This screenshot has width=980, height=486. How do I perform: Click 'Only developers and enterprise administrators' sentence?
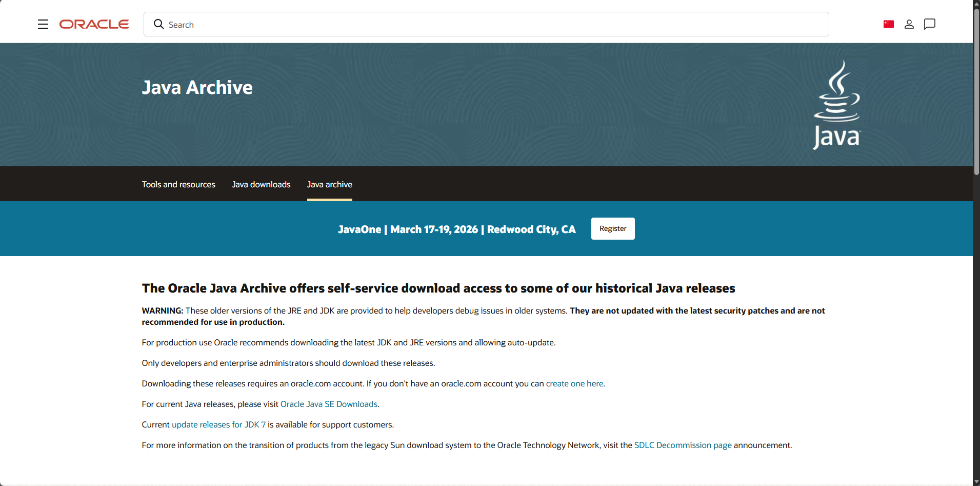point(289,363)
